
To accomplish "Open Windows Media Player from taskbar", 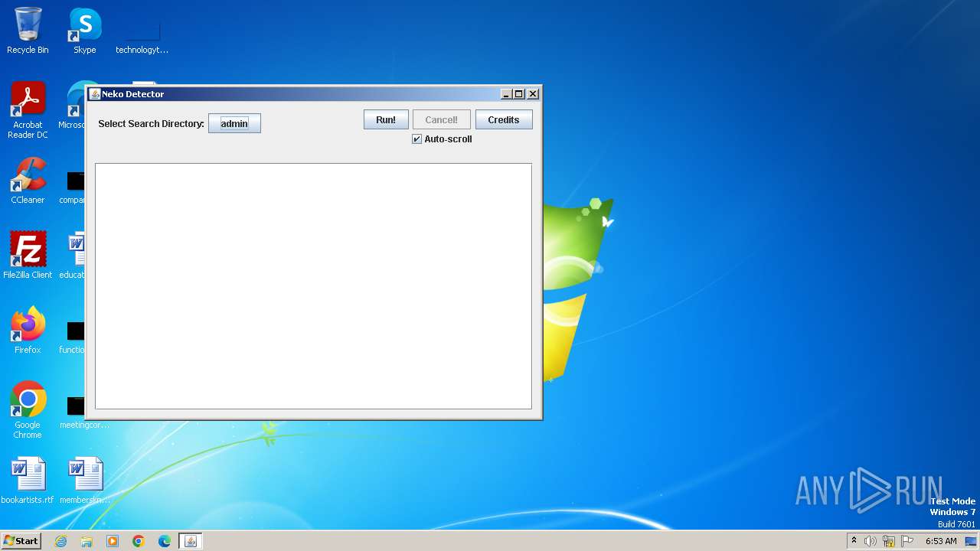I will point(113,541).
